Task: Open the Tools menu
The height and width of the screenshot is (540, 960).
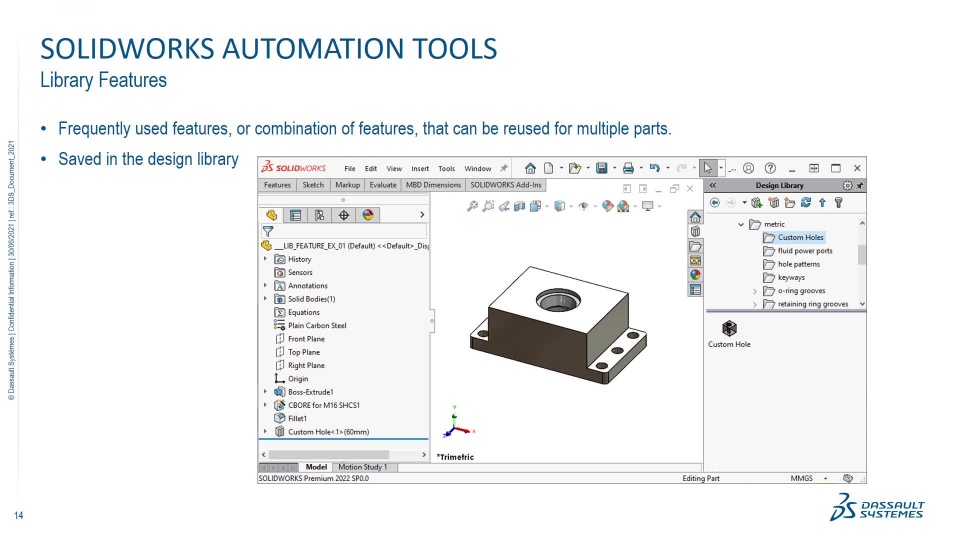Action: click(446, 168)
